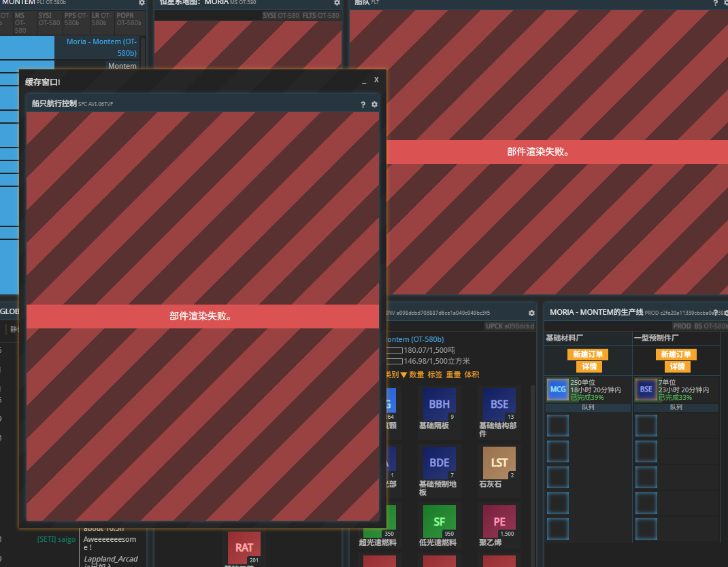Click the BDE 基础预制地板 item icon
Screen dimensions: 728x567
[x=440, y=463]
